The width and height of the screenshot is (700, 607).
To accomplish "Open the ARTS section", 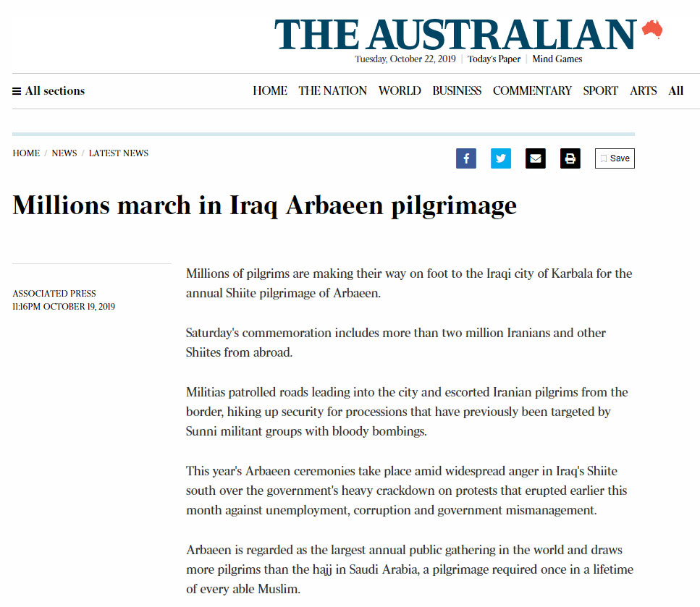I will 644,91.
